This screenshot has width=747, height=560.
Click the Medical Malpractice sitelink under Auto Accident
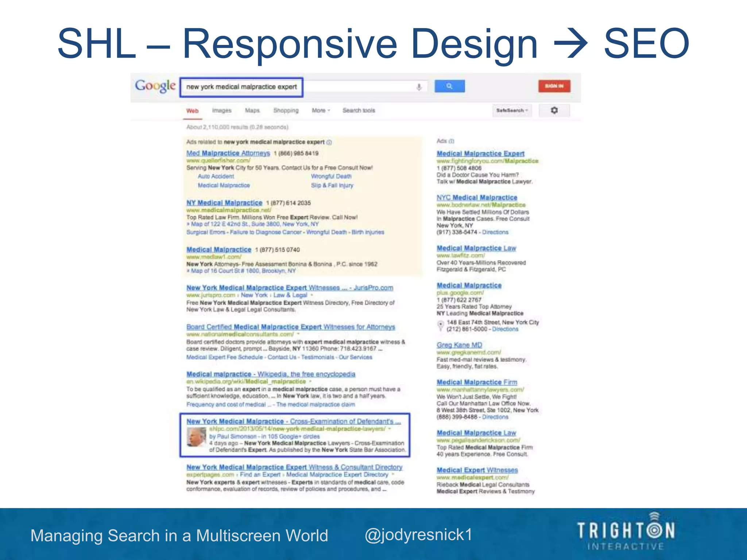click(224, 186)
